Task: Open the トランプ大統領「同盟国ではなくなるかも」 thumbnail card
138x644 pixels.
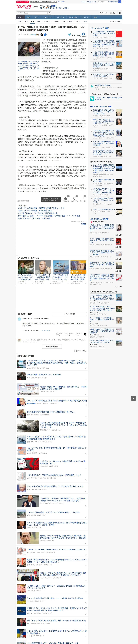Action: (x=78, y=273)
